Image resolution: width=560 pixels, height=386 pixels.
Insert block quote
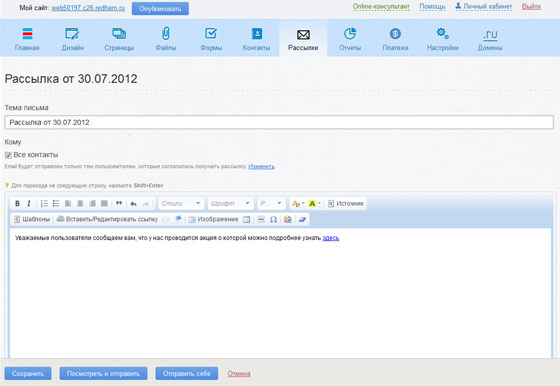click(119, 204)
